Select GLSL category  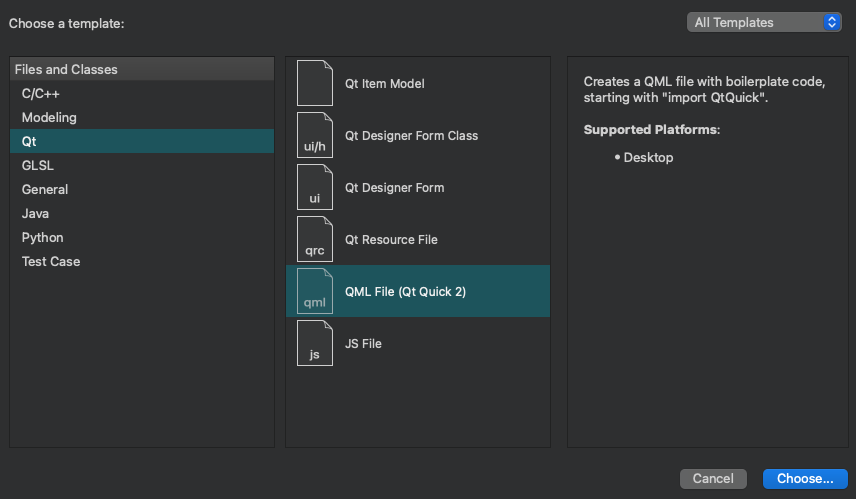142,165
